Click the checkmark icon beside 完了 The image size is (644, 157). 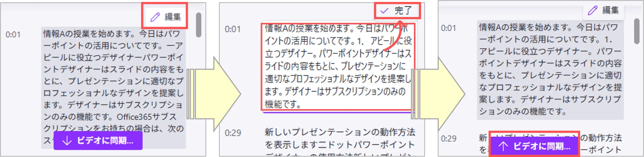tap(384, 11)
